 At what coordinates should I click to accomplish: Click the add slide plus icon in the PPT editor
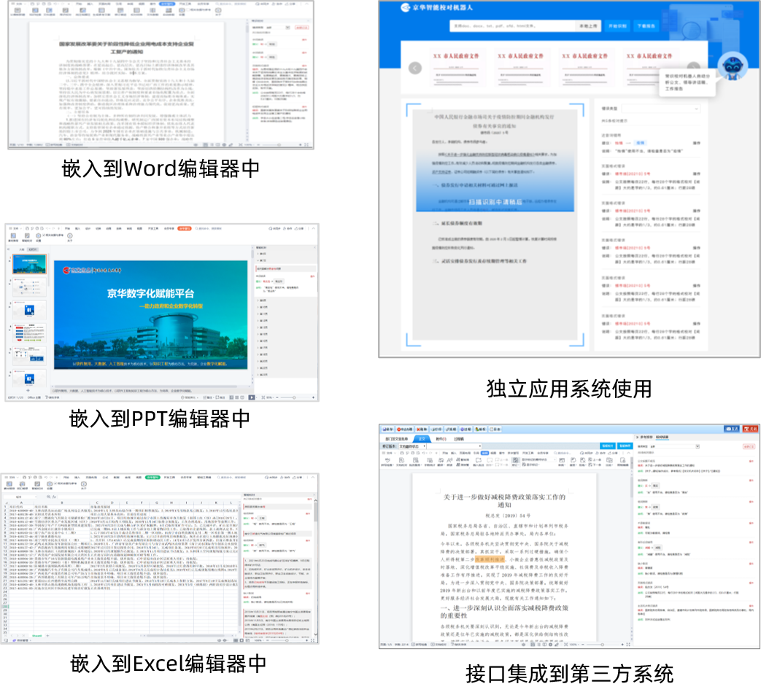point(28,390)
